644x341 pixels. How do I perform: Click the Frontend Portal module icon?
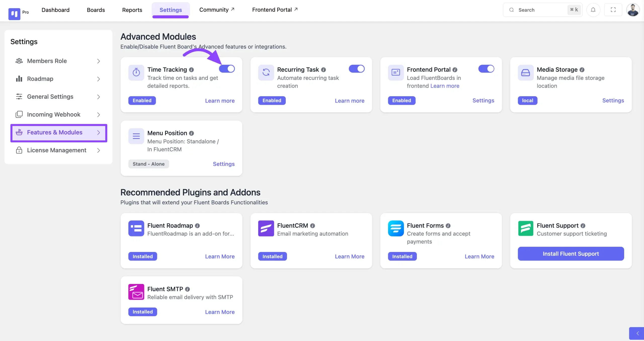(x=396, y=72)
